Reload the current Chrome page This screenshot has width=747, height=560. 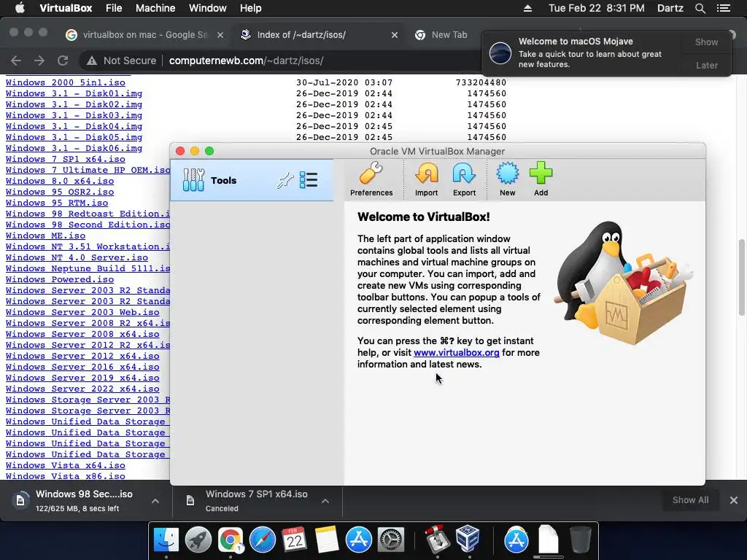[x=63, y=61]
